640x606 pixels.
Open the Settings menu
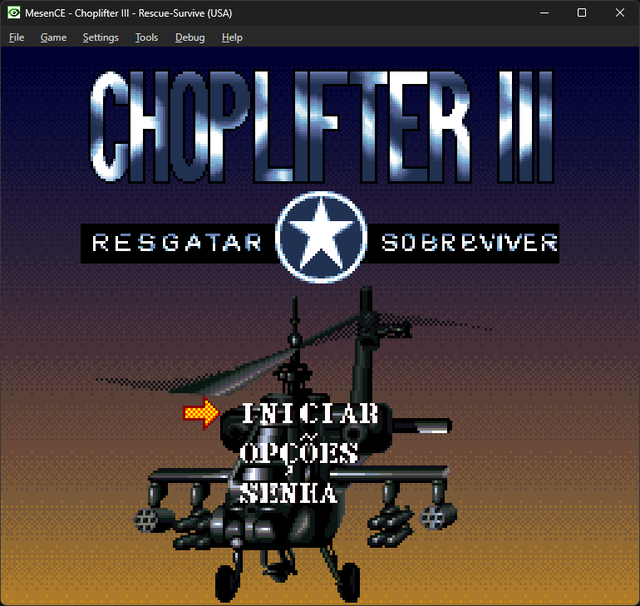(100, 38)
